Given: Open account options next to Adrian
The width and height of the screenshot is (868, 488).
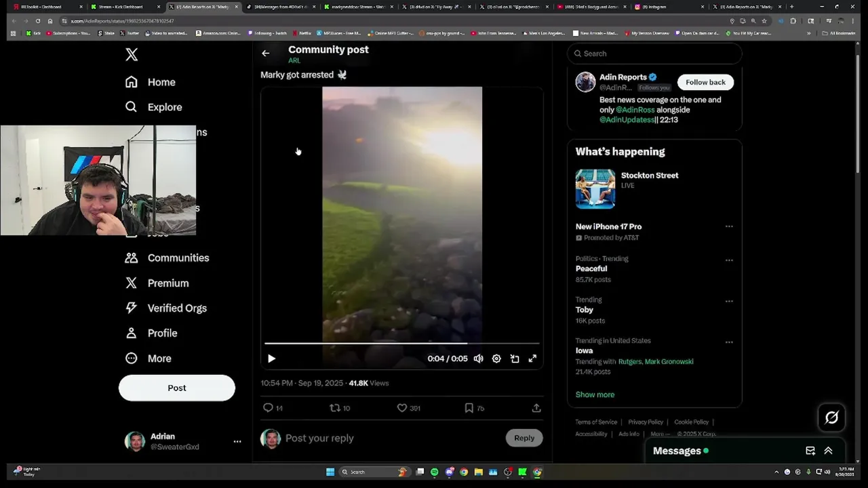Looking at the screenshot, I should (237, 441).
